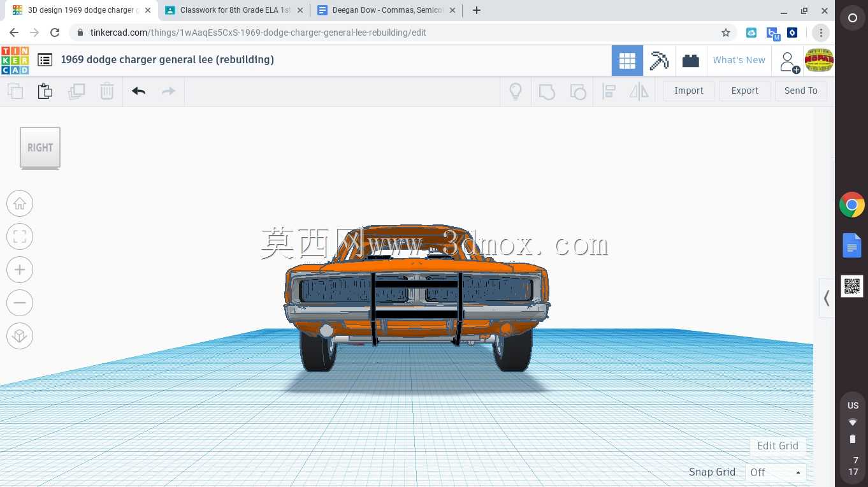Click the Paste clipboard icon
The width and height of the screenshot is (868, 487).
(45, 91)
